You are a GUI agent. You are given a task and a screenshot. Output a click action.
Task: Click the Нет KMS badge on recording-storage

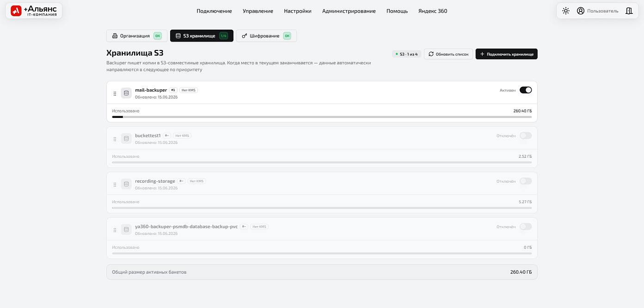click(x=196, y=181)
